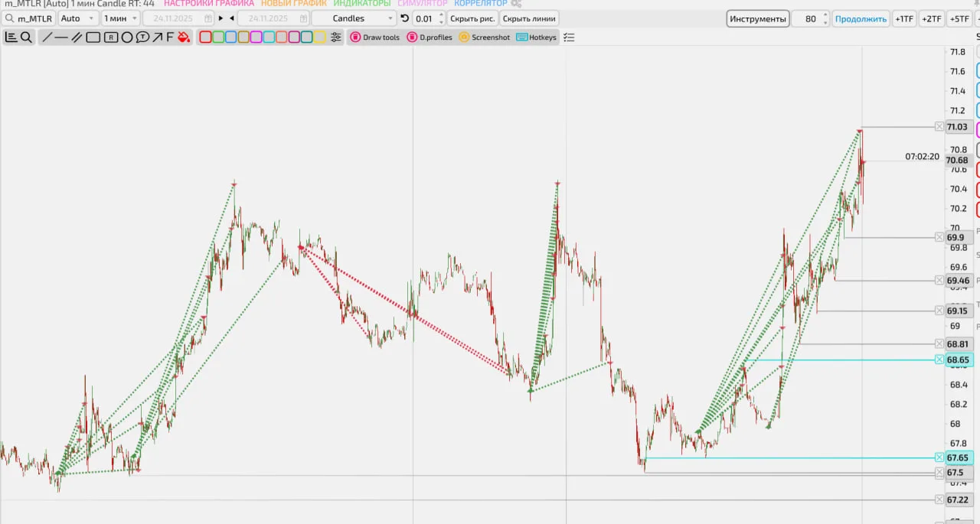Remove the 67.22 price level line
The width and height of the screenshot is (980, 524).
click(x=939, y=500)
